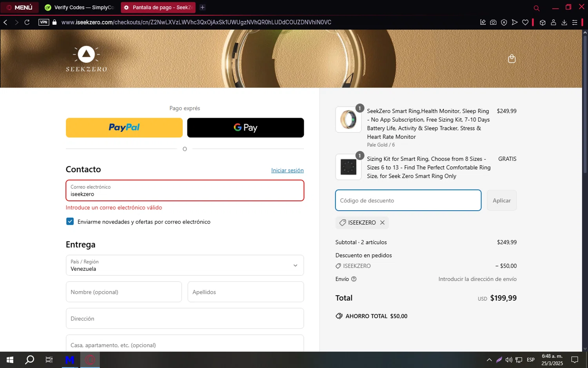Click the tab search magnifier icon
The image size is (588, 368).
point(537,8)
